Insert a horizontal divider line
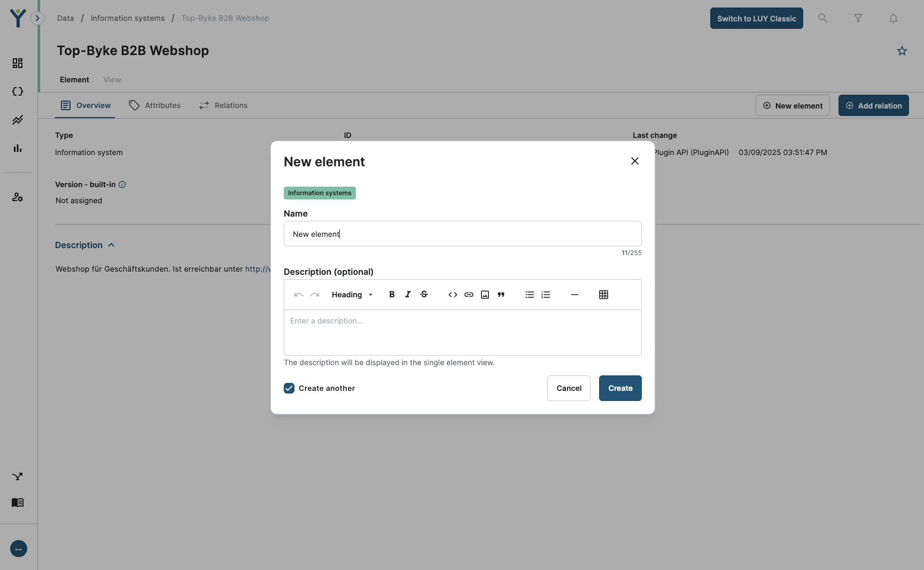924x570 pixels. coord(574,295)
